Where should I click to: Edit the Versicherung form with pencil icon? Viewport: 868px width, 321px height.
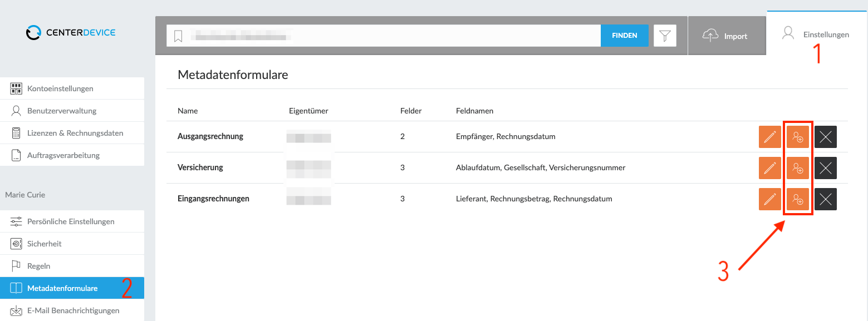point(770,168)
